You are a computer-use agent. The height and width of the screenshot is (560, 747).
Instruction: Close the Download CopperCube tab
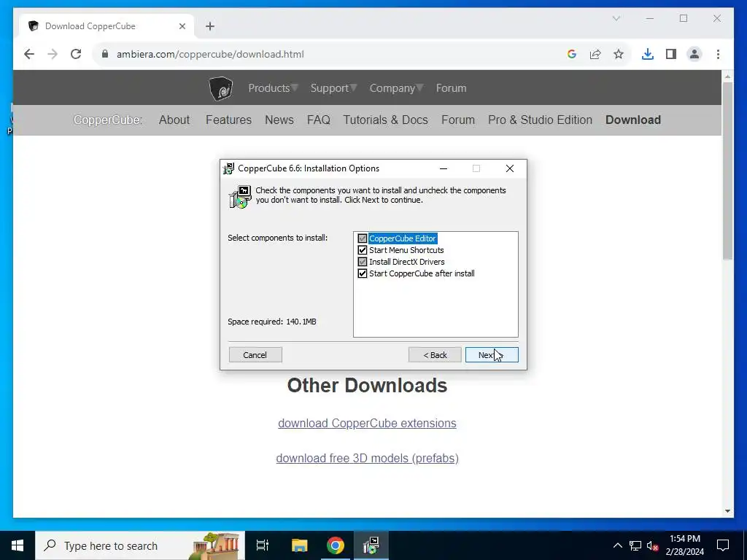coord(182,26)
